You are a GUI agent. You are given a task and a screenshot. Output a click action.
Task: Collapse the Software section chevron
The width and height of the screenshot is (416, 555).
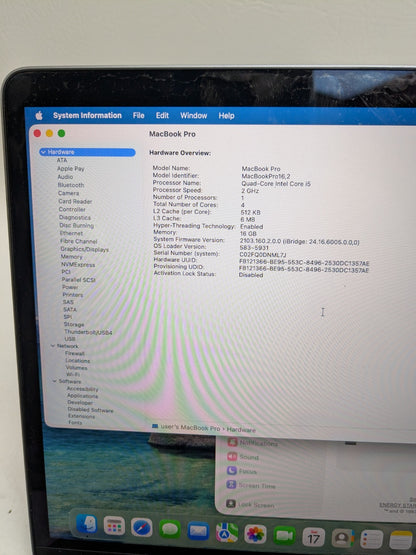click(x=55, y=381)
